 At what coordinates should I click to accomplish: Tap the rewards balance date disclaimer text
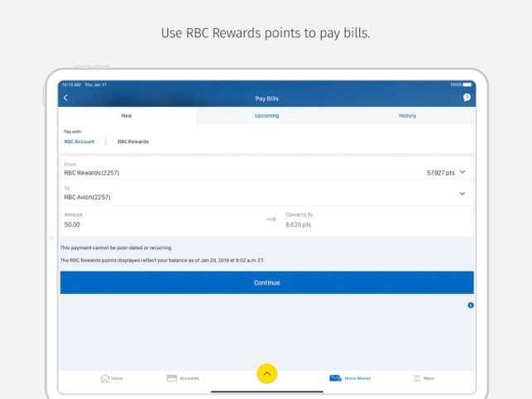(162, 261)
